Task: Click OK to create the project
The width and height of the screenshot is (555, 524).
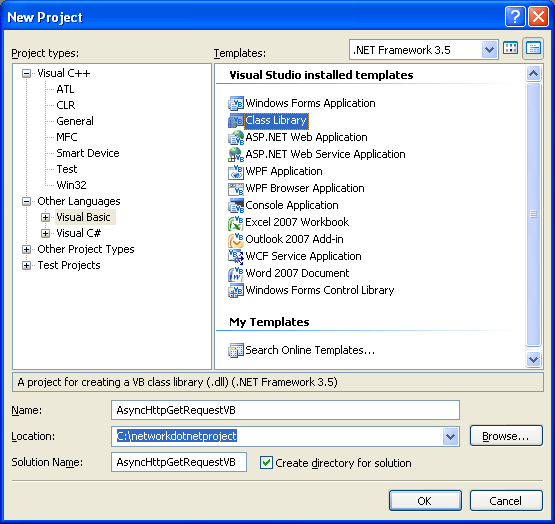Action: point(425,501)
